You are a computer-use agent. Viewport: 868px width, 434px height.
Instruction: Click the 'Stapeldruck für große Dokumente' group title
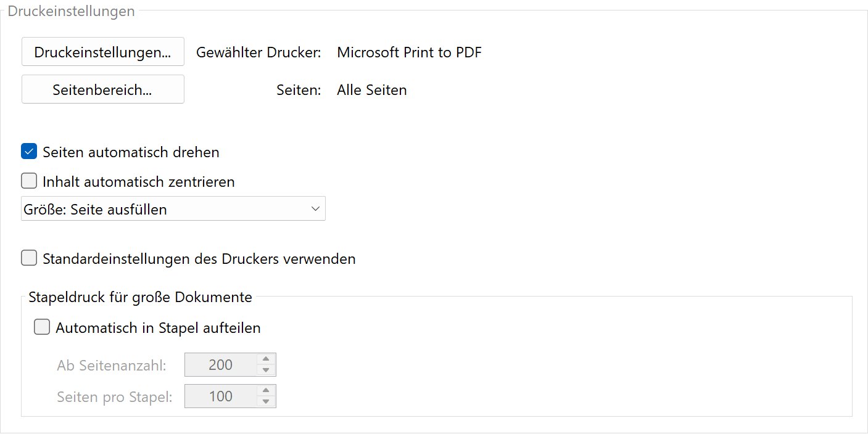pos(140,297)
